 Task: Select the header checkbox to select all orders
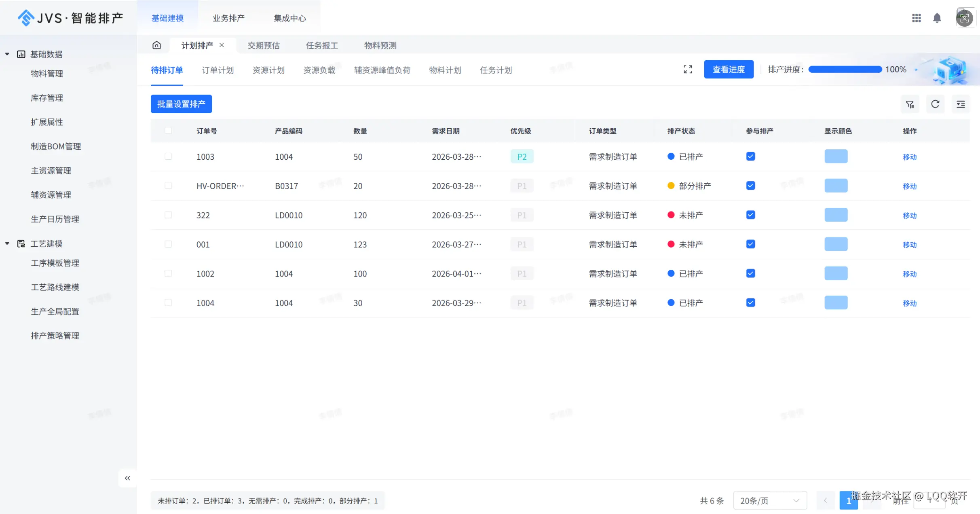pos(168,131)
